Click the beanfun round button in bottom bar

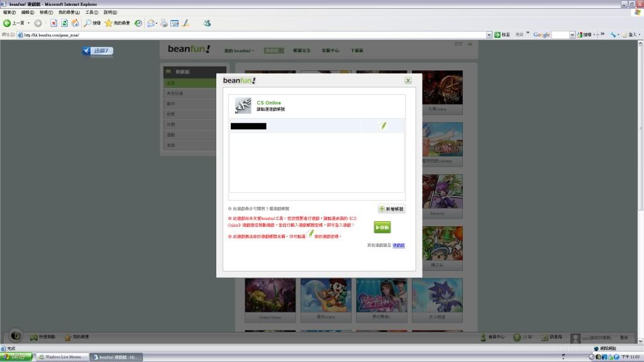(x=16, y=336)
